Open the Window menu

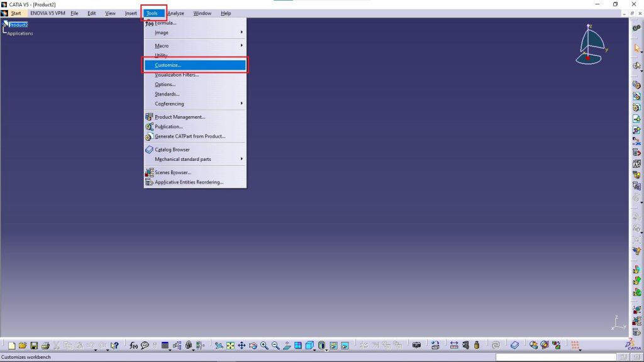coord(202,13)
